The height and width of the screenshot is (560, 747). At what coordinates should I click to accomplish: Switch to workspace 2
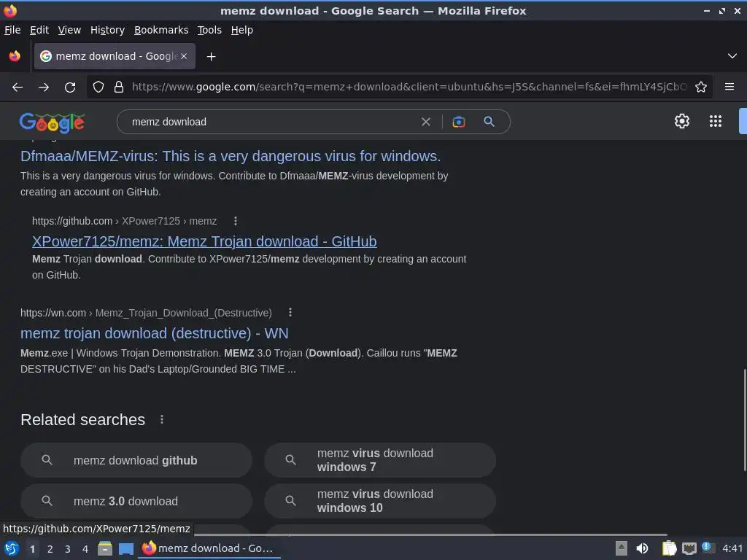coord(50,549)
